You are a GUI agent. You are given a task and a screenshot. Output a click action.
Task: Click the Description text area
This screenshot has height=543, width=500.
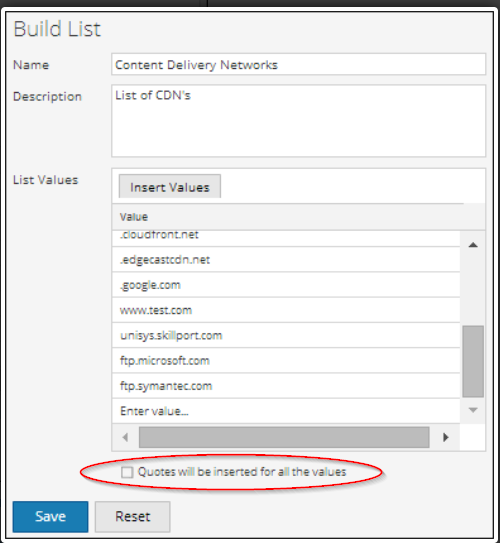298,121
